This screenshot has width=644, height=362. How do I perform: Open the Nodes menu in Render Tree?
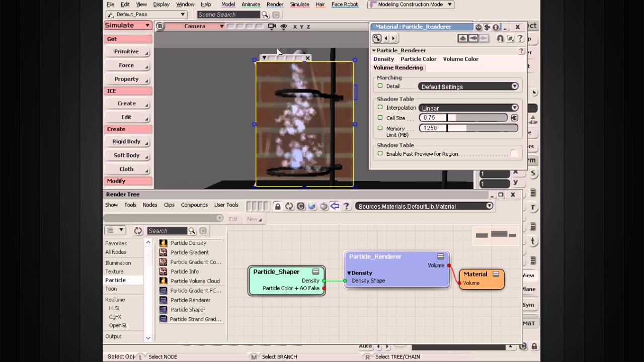pyautogui.click(x=150, y=205)
